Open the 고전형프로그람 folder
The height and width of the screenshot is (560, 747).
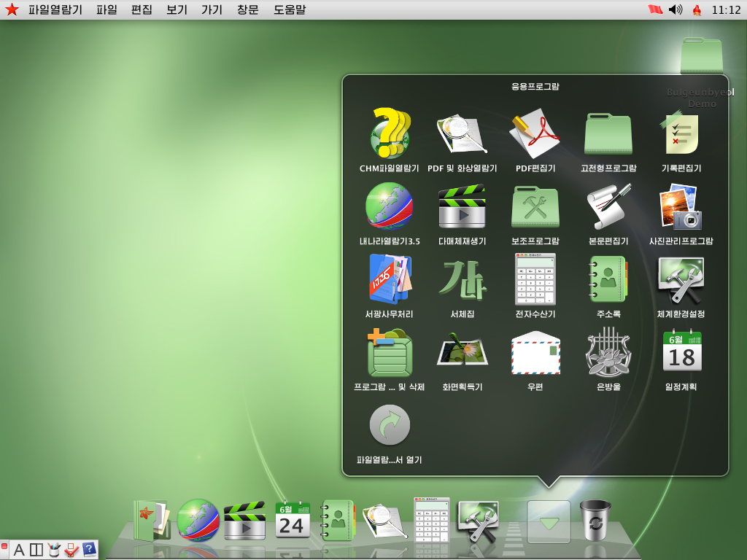pos(608,134)
